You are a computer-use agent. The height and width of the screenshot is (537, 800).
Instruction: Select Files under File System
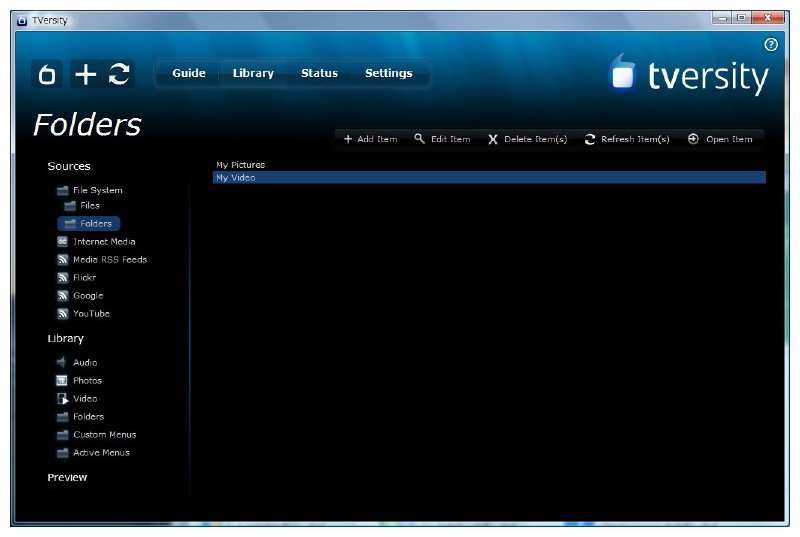coord(89,206)
